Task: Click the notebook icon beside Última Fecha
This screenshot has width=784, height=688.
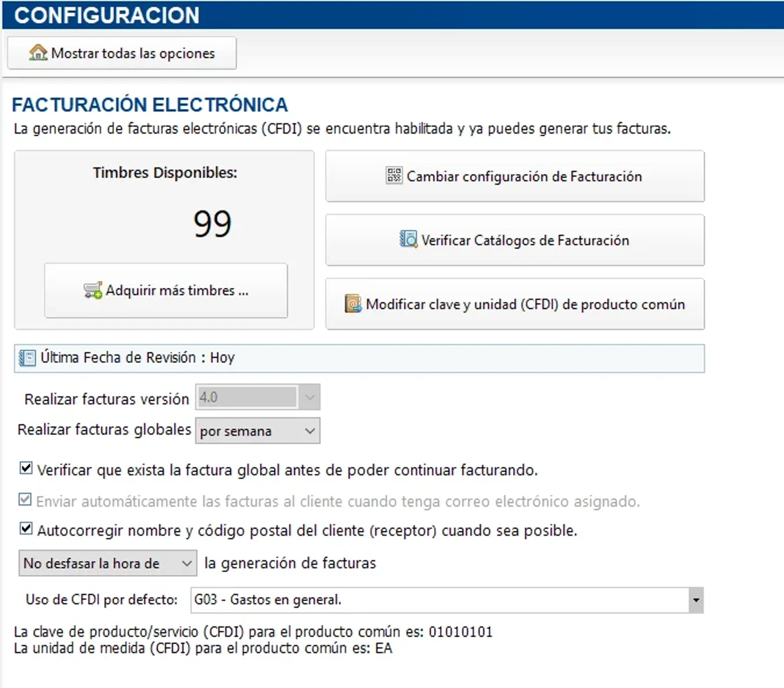Action: pyautogui.click(x=27, y=358)
